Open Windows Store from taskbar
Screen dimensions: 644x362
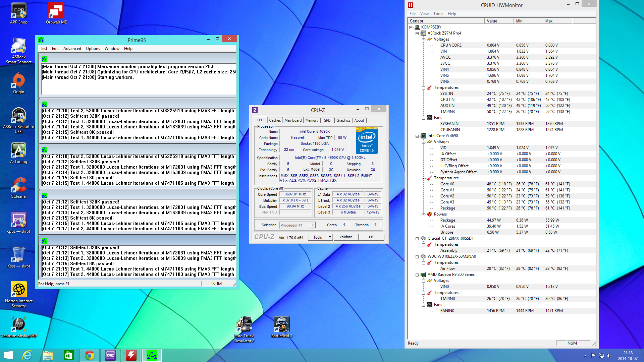(x=69, y=355)
